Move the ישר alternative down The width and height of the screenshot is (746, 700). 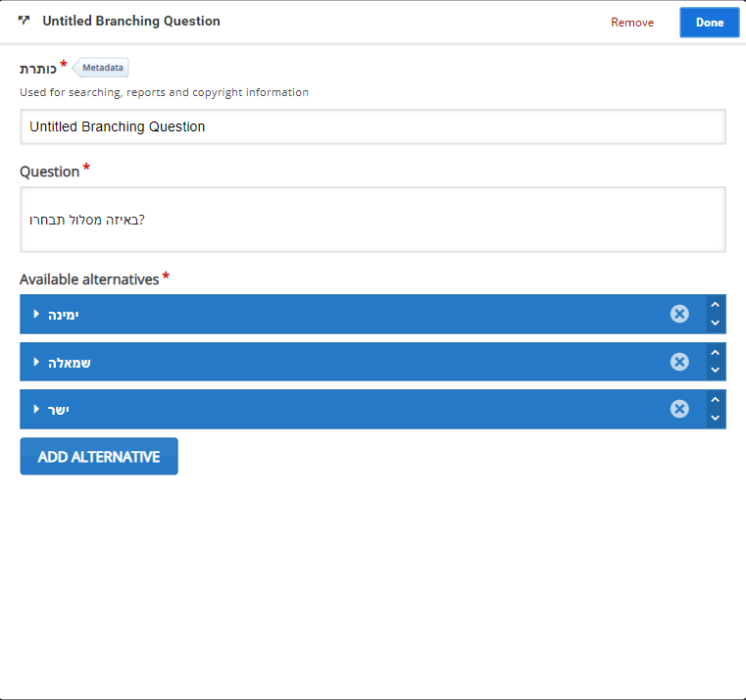[x=716, y=419]
